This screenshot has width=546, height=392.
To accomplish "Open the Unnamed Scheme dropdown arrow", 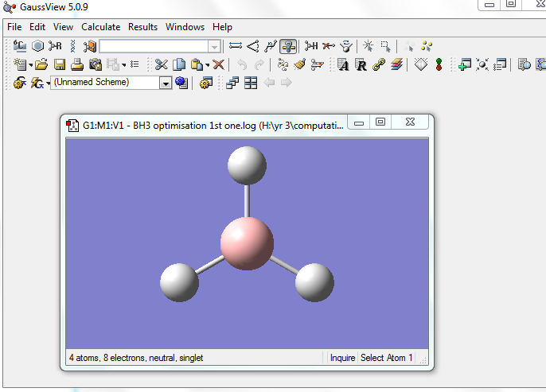I will tap(166, 83).
